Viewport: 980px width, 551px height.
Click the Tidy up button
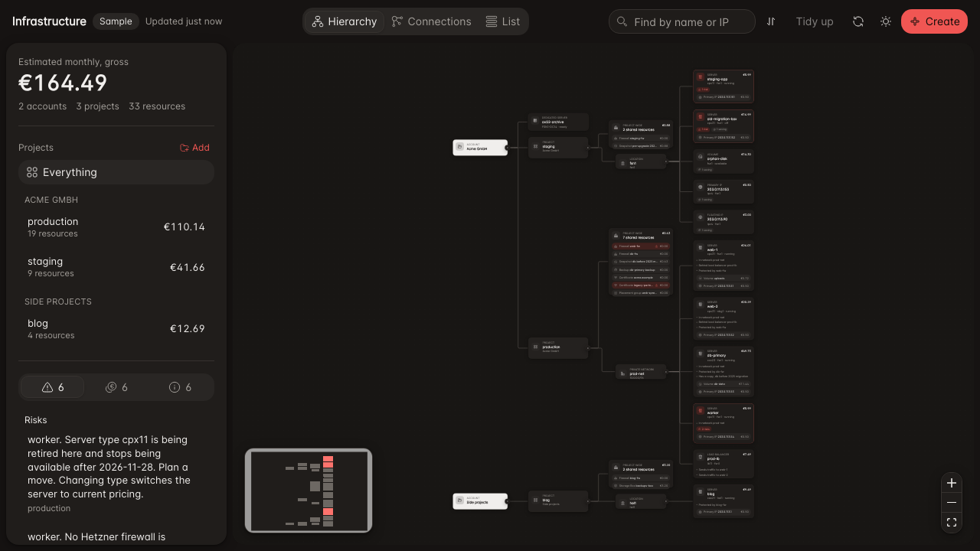[815, 21]
